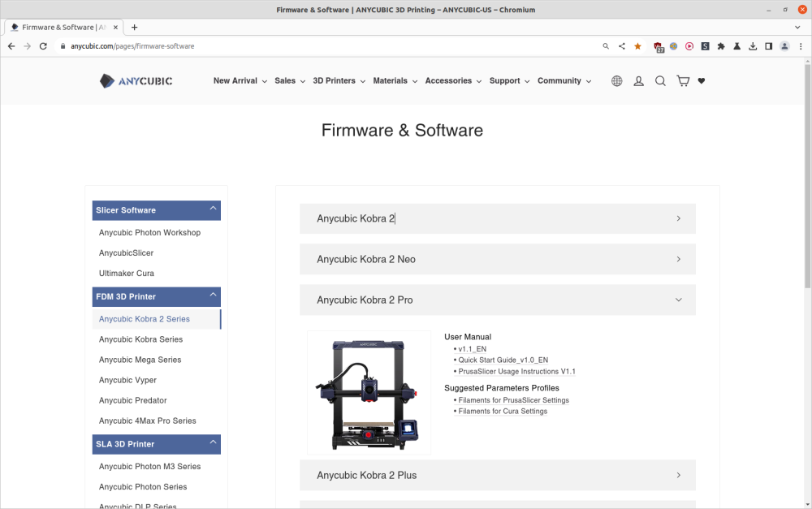The height and width of the screenshot is (509, 812).
Task: Click the Kobra 2 Pro printer image
Action: (x=369, y=393)
